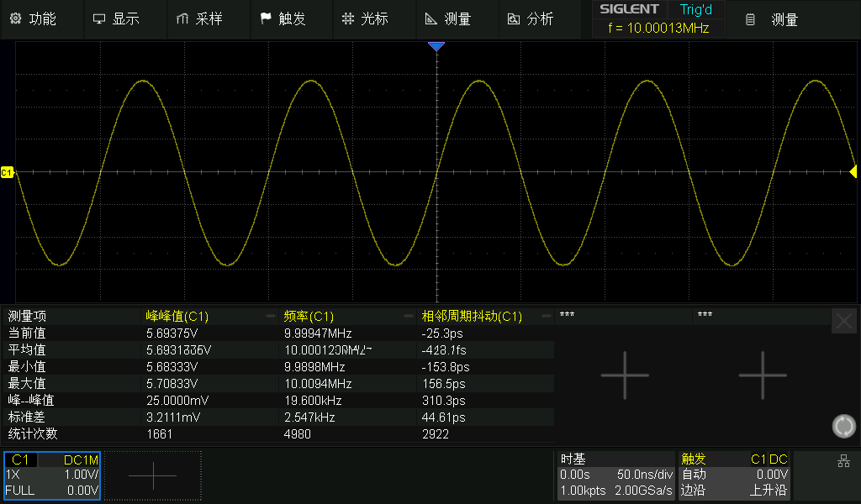Click the 50.0ns/div timebase value
Image resolution: width=861 pixels, height=504 pixels.
(645, 475)
